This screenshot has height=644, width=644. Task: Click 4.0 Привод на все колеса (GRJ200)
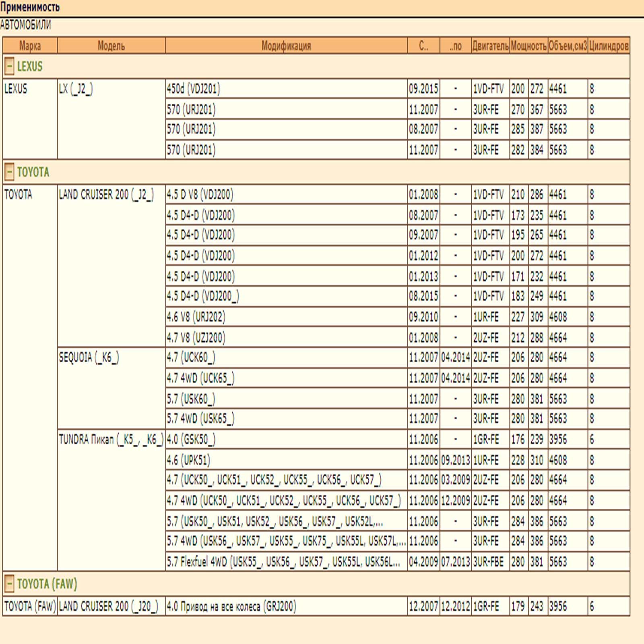pyautogui.click(x=286, y=606)
